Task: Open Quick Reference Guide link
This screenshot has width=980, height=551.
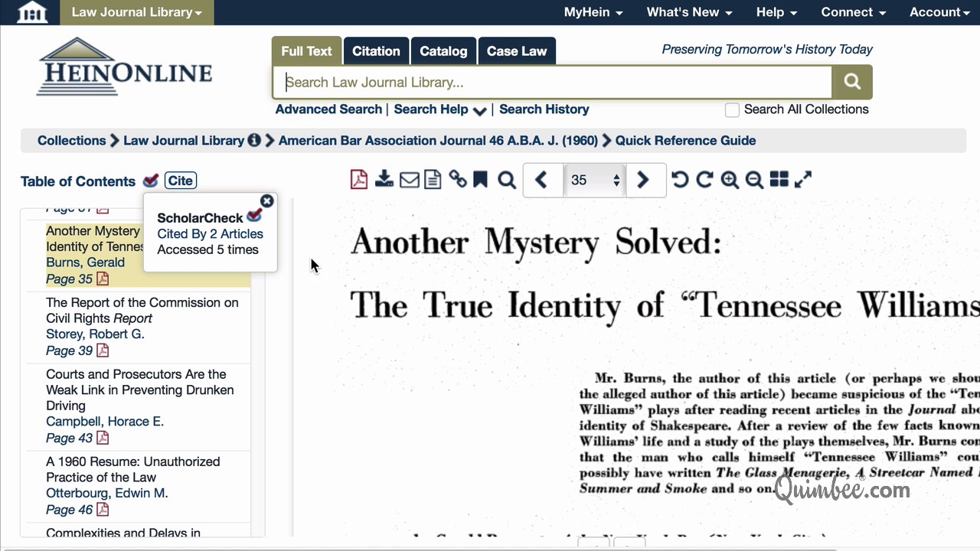Action: (x=685, y=141)
